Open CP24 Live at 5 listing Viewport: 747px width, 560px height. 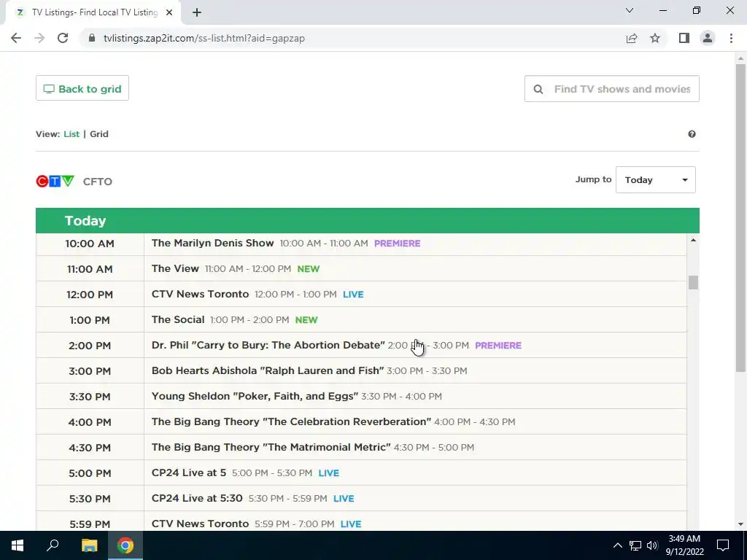click(x=189, y=472)
